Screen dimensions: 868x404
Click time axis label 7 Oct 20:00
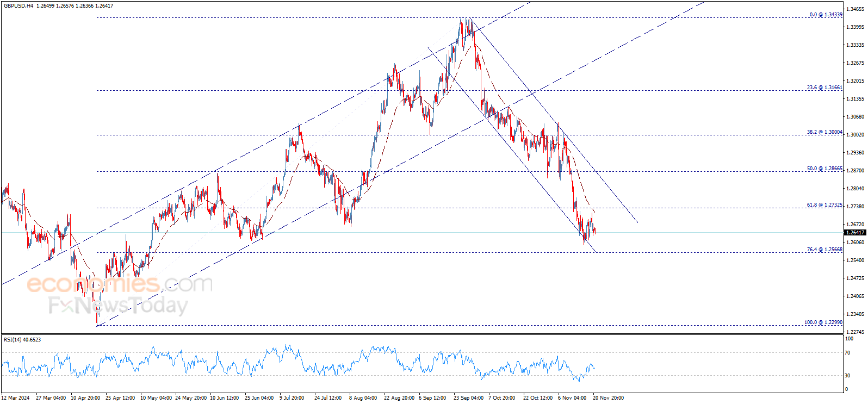[x=502, y=398]
